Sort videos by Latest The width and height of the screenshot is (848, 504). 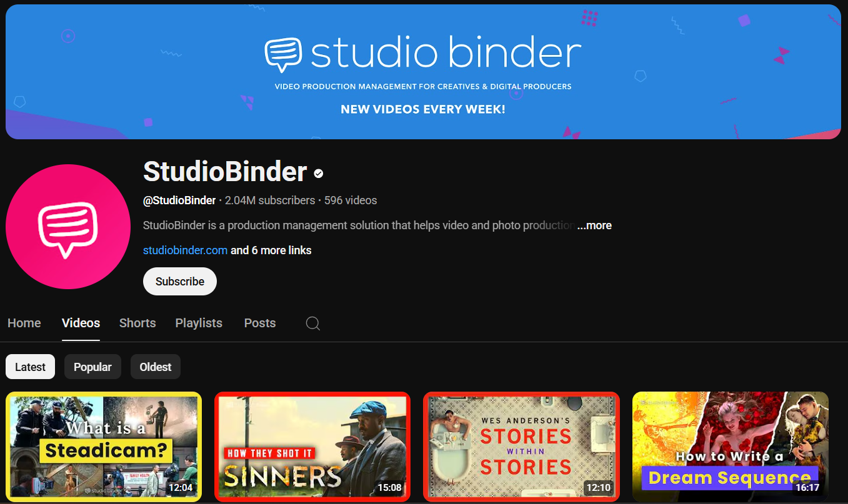[x=31, y=367]
